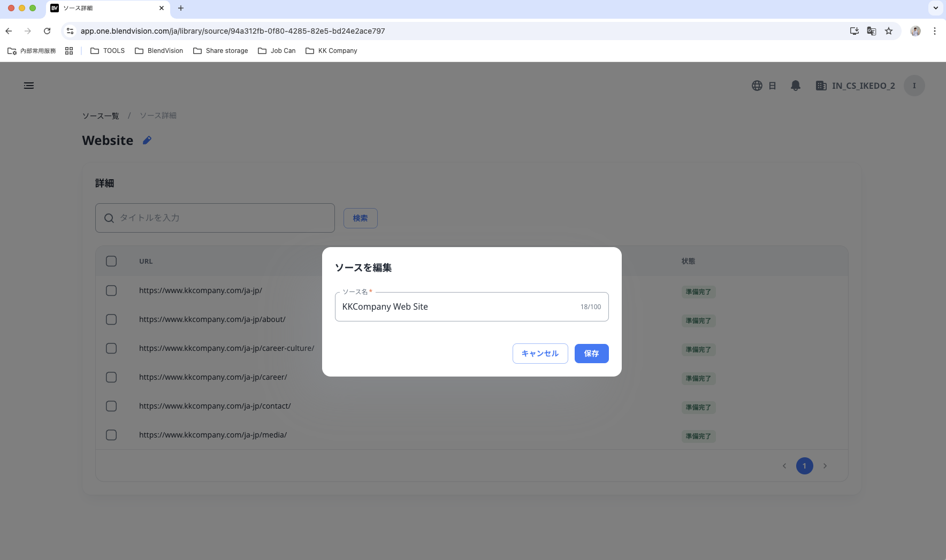Click the browser address bar URL
Image resolution: width=946 pixels, height=560 pixels.
tap(233, 31)
